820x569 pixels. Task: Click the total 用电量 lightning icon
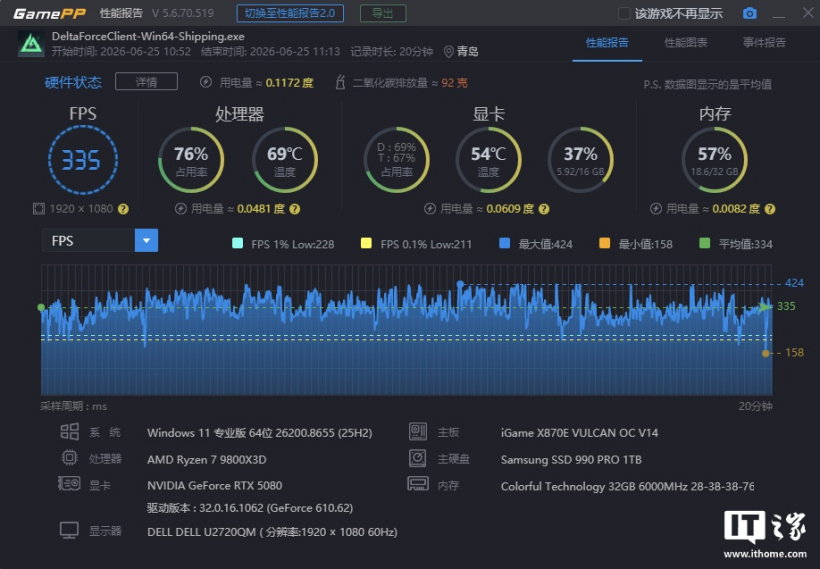[x=206, y=82]
